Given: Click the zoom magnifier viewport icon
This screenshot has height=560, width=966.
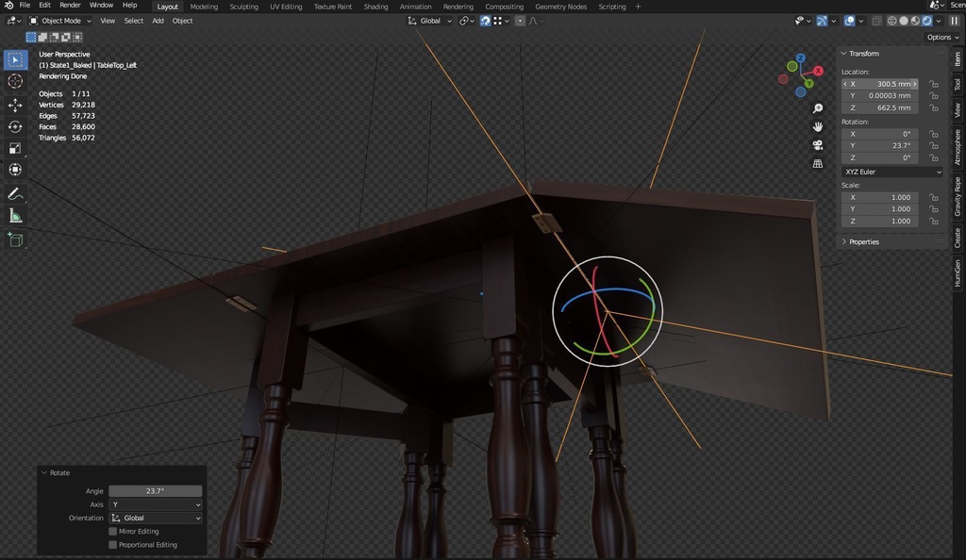Looking at the screenshot, I should pyautogui.click(x=818, y=109).
